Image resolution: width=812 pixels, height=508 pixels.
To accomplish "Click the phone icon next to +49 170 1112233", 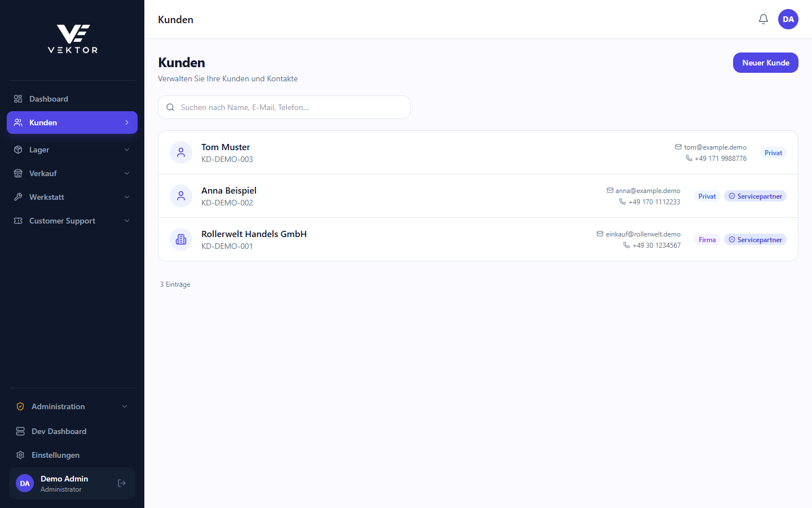I will coord(623,202).
